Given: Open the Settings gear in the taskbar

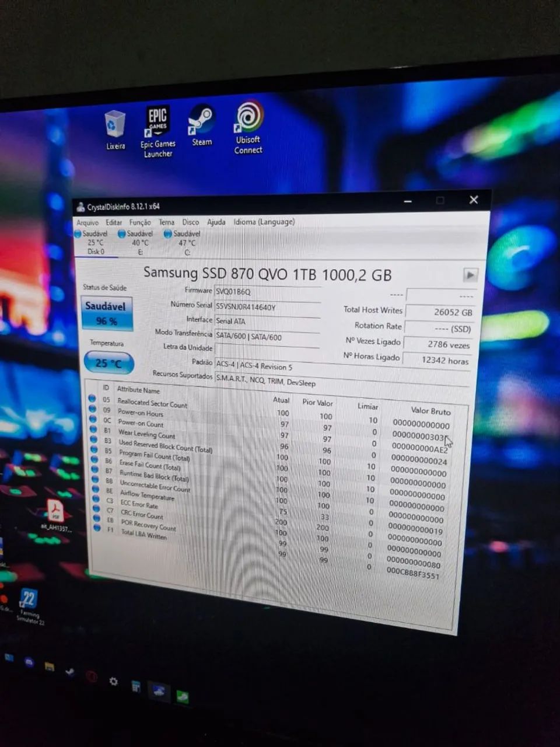Looking at the screenshot, I should (x=113, y=682).
